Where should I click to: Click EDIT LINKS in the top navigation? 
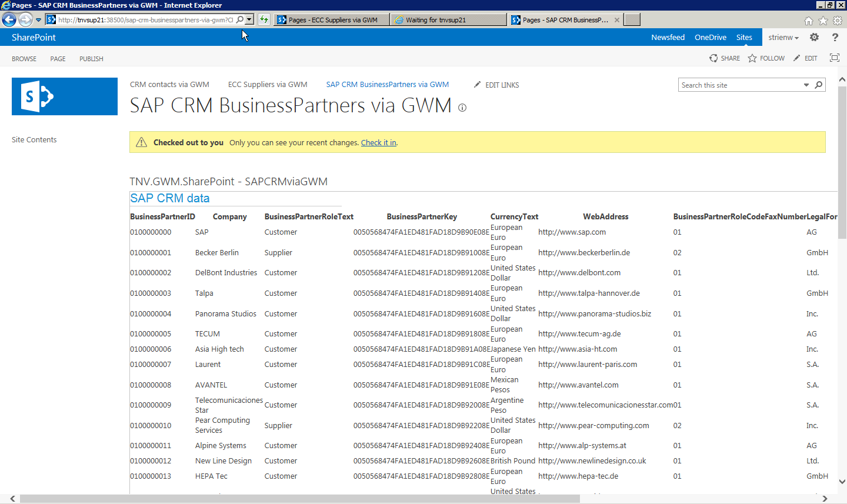496,85
